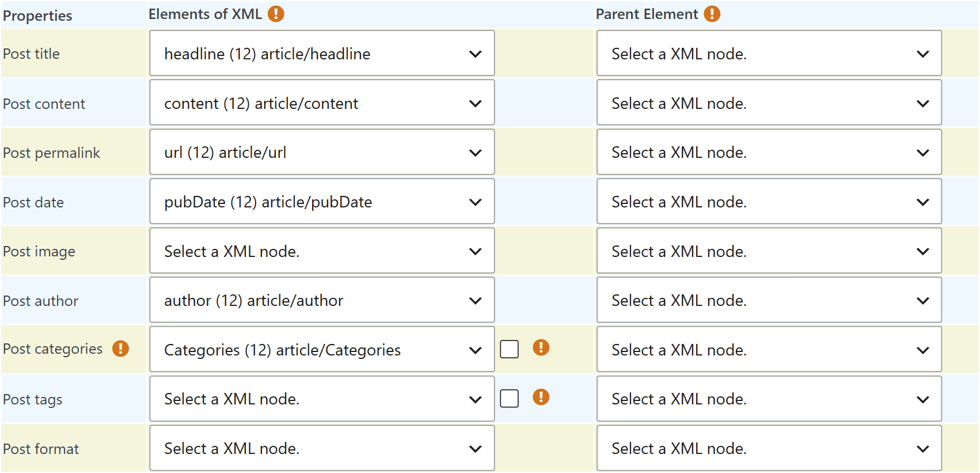
Task: Click the Post tags property label
Action: 32,400
